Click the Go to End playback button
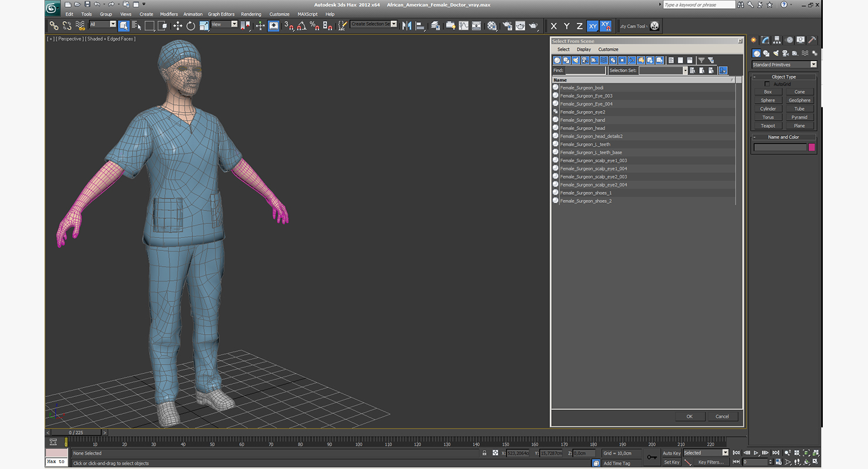The height and width of the screenshot is (469, 868). [776, 453]
